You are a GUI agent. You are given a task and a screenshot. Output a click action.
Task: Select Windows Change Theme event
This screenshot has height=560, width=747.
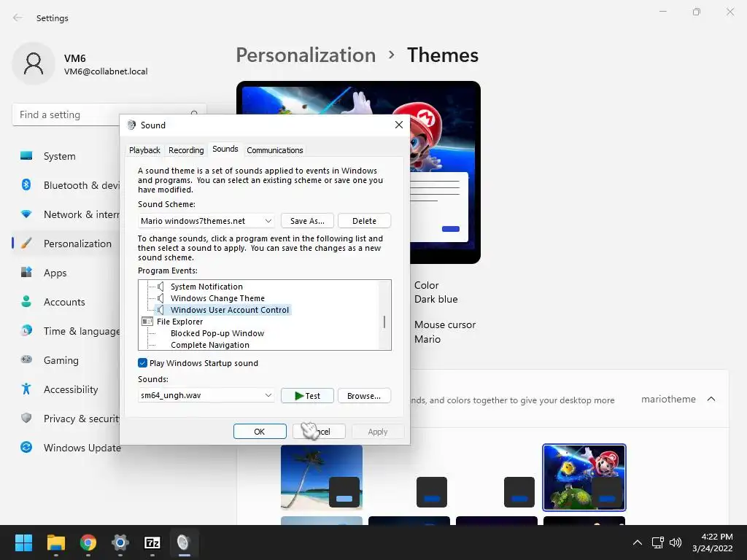pos(217,298)
